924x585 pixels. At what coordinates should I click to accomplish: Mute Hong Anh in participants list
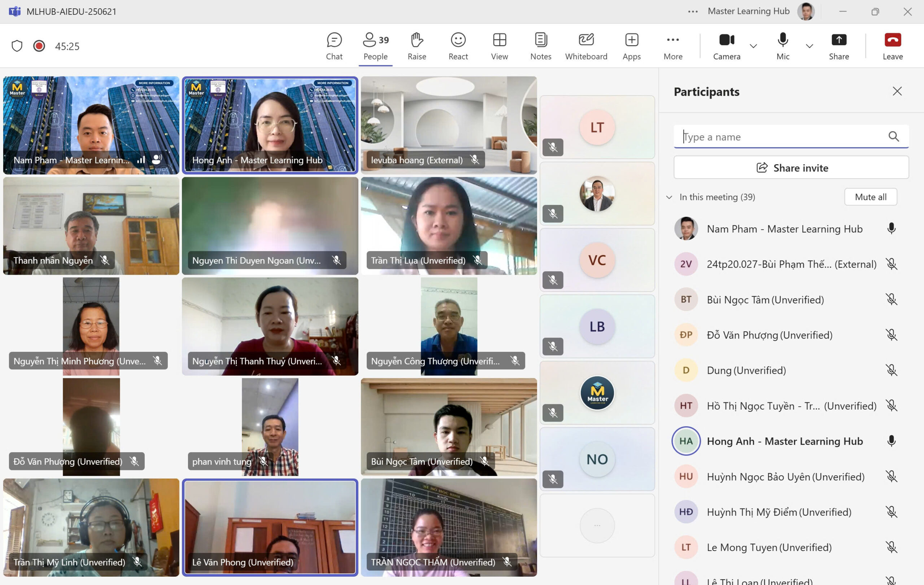[x=891, y=441]
